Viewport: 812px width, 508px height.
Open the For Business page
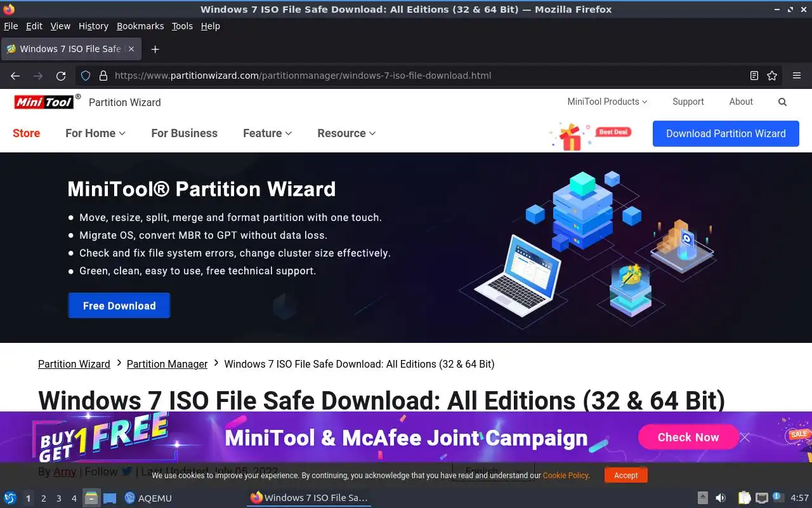(x=184, y=133)
